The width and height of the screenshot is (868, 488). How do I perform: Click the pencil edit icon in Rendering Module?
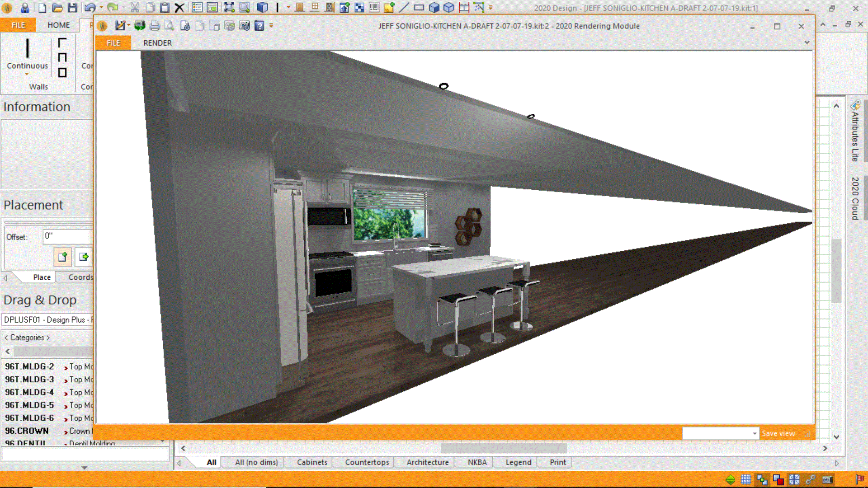pos(120,26)
